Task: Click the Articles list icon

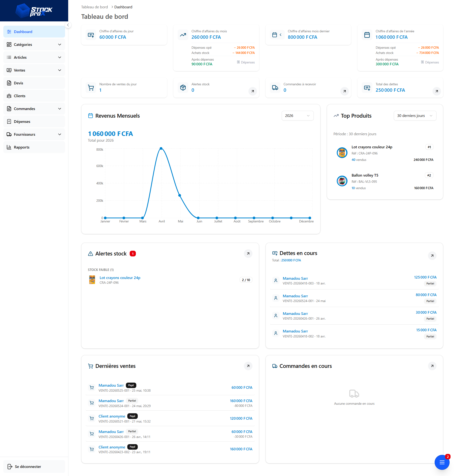Action: coord(9,57)
